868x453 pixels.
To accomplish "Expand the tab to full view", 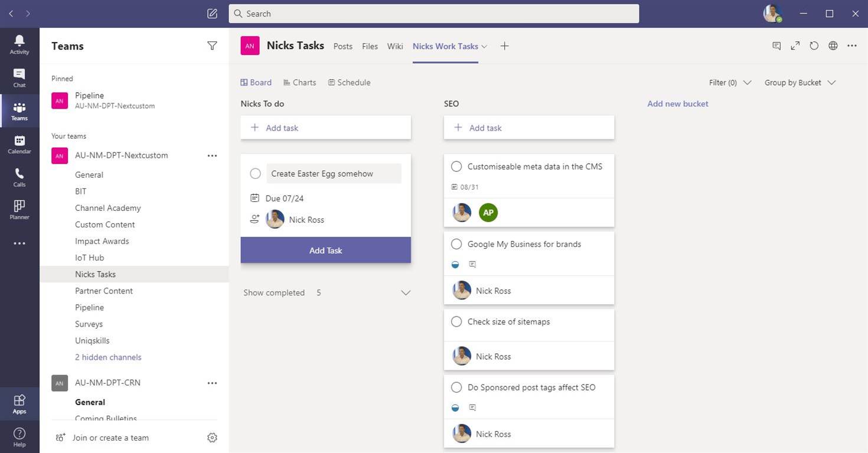I will point(795,46).
